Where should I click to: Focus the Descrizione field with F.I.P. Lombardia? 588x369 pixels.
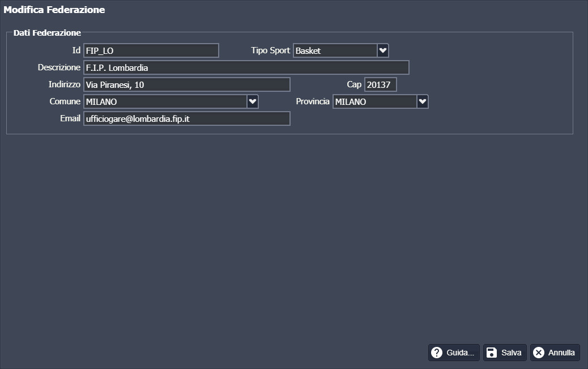point(246,67)
